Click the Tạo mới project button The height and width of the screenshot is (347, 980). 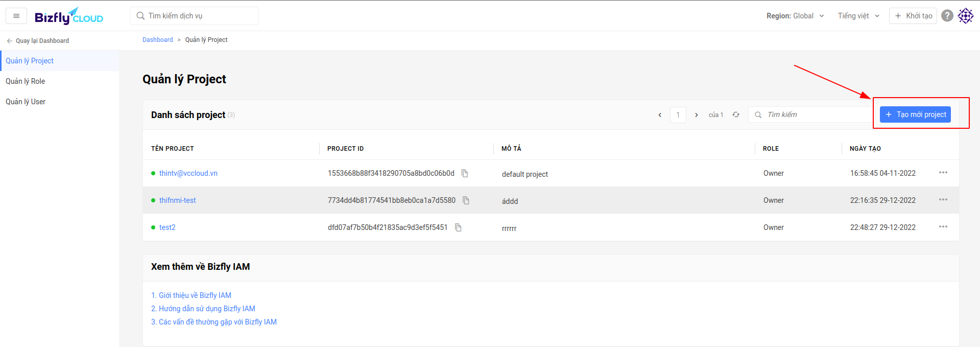[915, 114]
